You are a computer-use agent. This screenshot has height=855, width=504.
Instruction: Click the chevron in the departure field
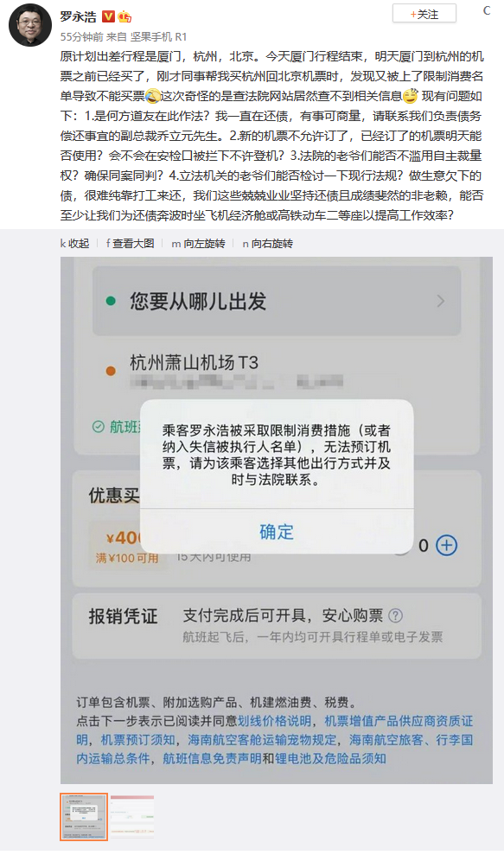(441, 301)
